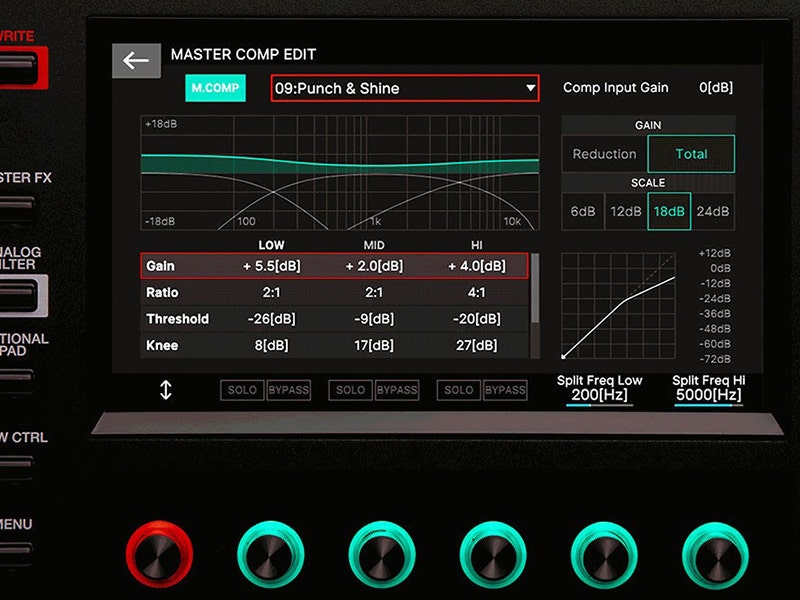The width and height of the screenshot is (800, 600).
Task: Select the LOW Knee value 8[dB]
Action: (271, 345)
